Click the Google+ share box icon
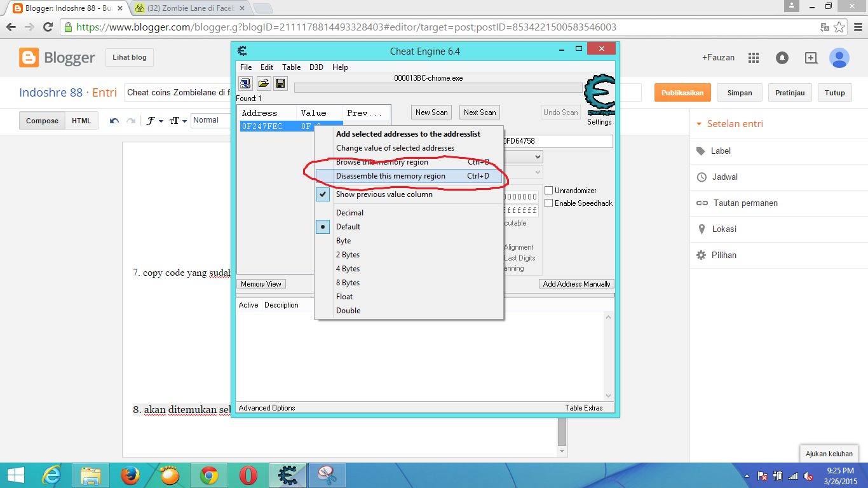 click(811, 58)
